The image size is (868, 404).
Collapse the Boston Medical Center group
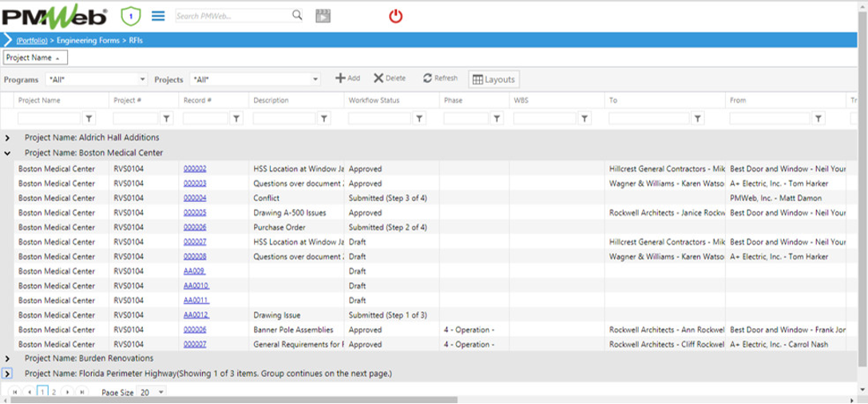7,152
